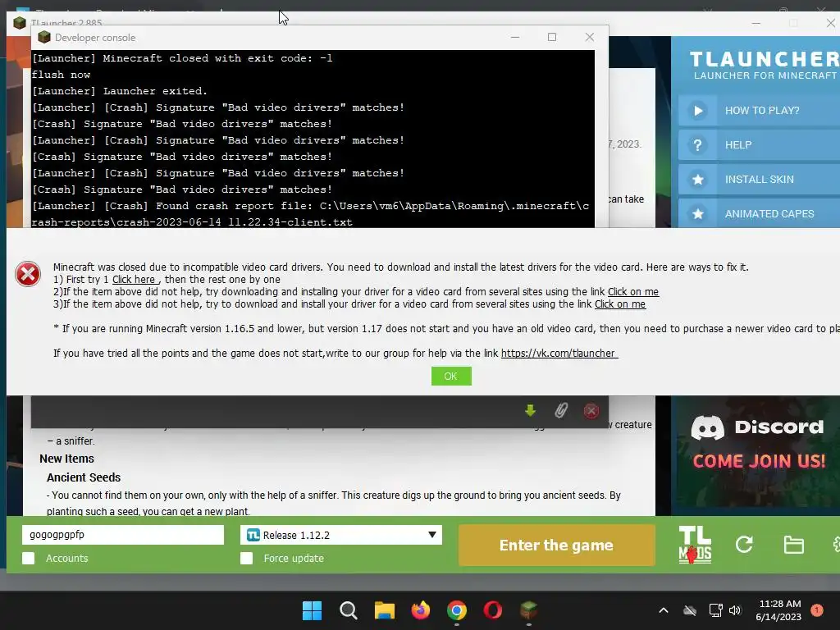Image resolution: width=840 pixels, height=630 pixels.
Task: Click the OneDrive cloud icon in tray
Action: [x=690, y=610]
